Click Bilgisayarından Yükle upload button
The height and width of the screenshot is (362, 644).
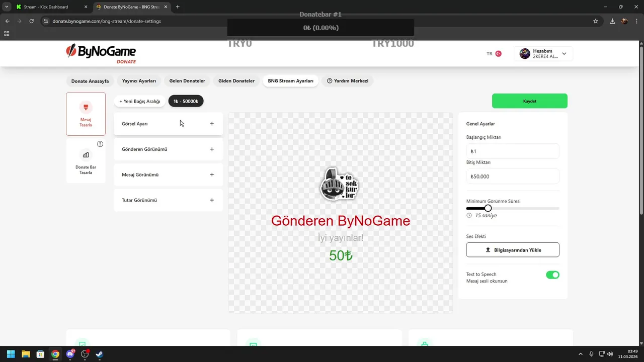[513, 250]
